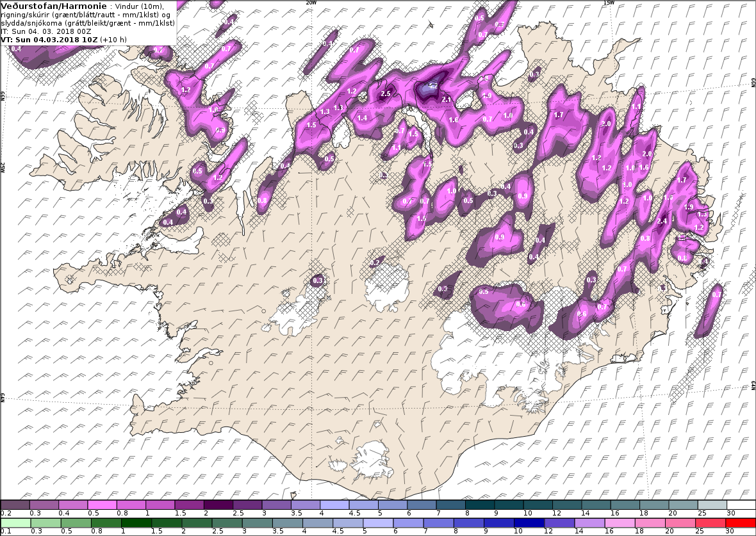This screenshot has width=756, height=536.
Task: Select the valid time line 'VT: Sun 04.03.2018 10Z'
Action: pos(49,40)
